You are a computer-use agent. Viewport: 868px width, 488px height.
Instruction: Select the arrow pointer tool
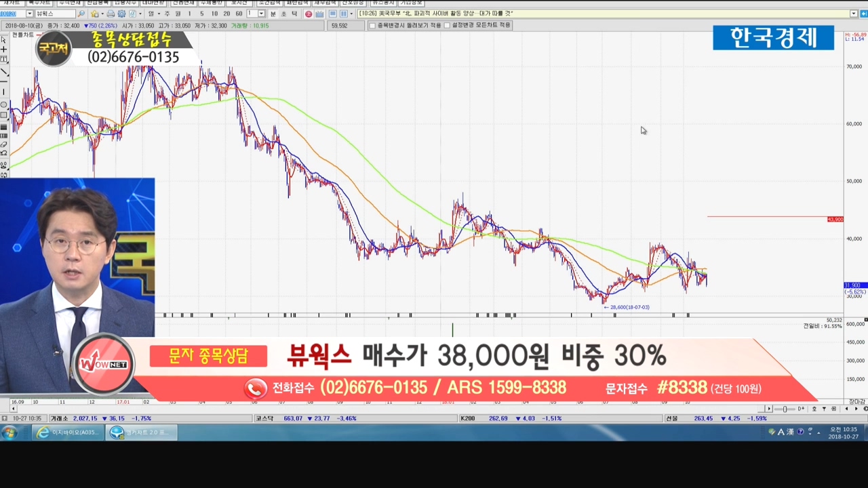pos(4,39)
